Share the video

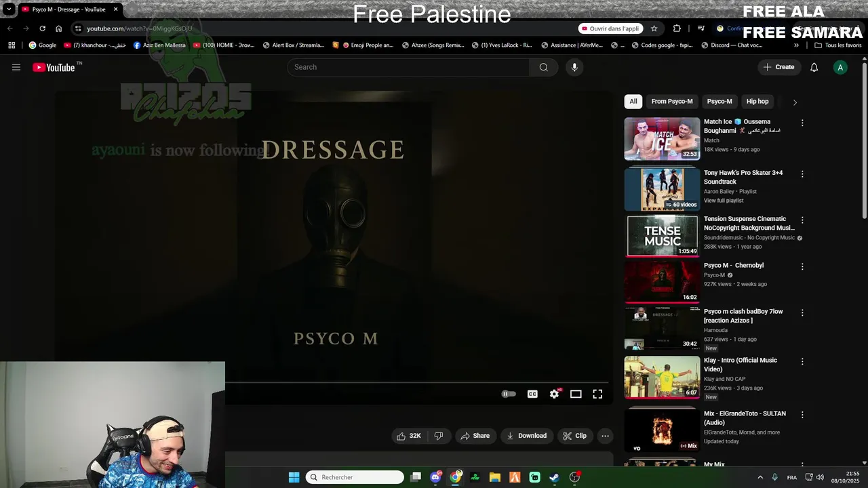coord(475,436)
